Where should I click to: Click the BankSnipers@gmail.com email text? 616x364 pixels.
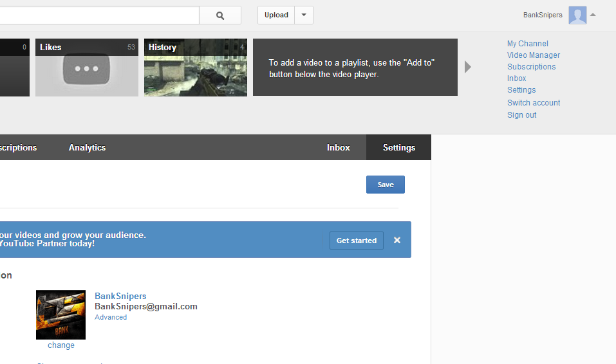(x=145, y=307)
